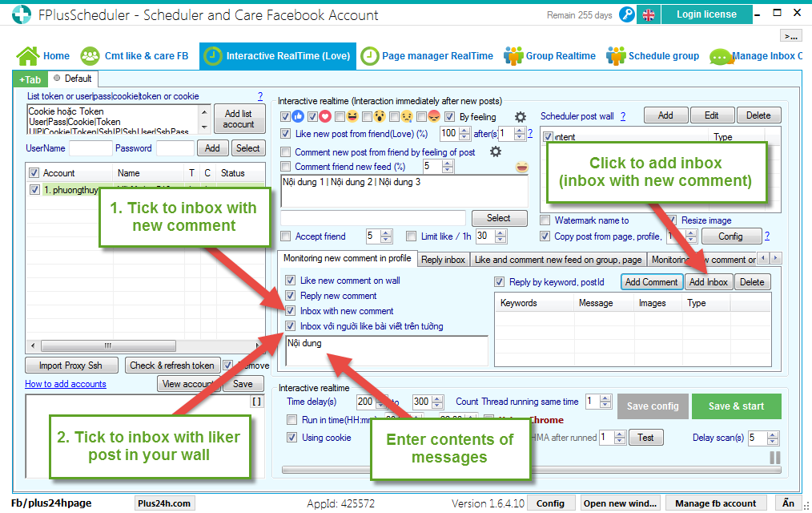Click Login license button
Screen dimensions: 812x513
(x=706, y=14)
